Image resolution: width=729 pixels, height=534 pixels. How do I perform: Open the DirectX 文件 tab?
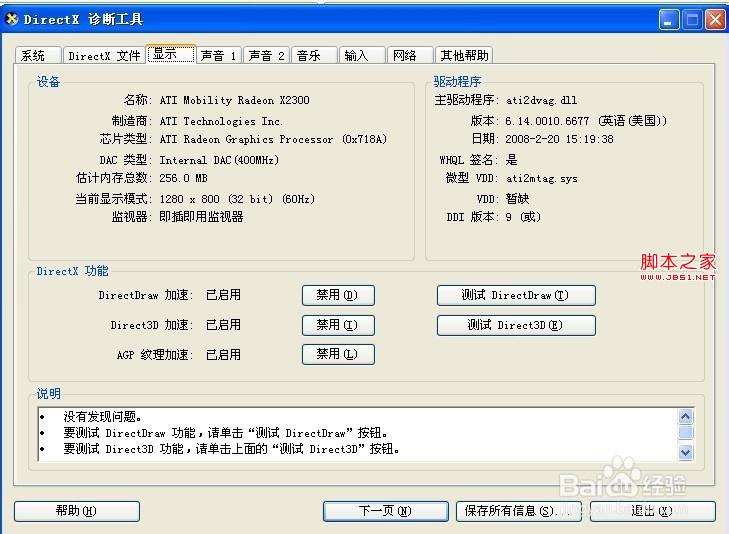(x=104, y=55)
